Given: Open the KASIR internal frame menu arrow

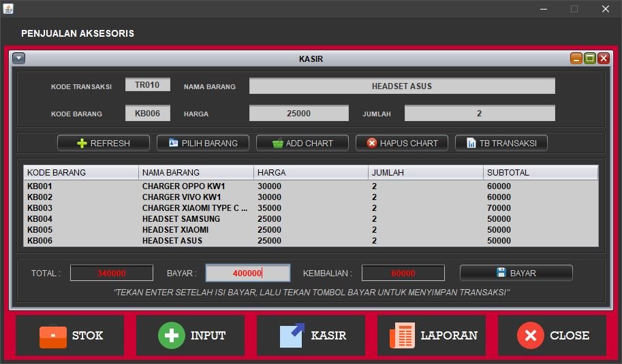Looking at the screenshot, I should click(19, 59).
